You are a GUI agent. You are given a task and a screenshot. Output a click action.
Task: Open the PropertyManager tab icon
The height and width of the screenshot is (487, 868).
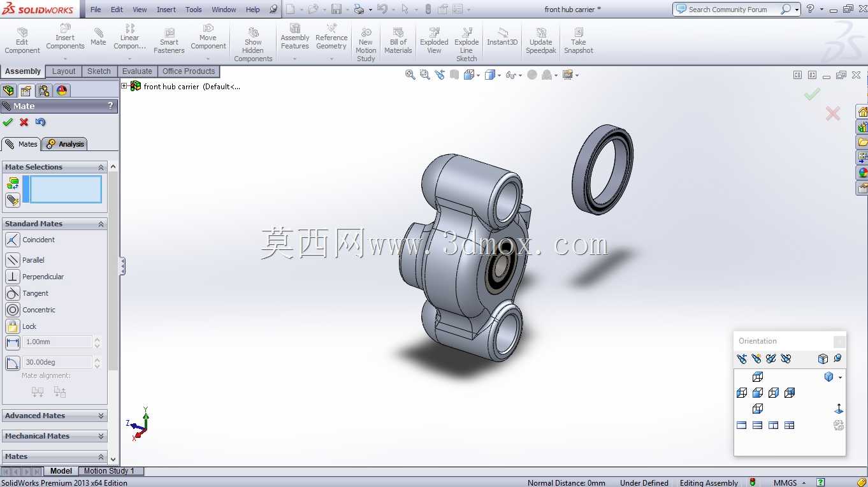click(x=26, y=91)
